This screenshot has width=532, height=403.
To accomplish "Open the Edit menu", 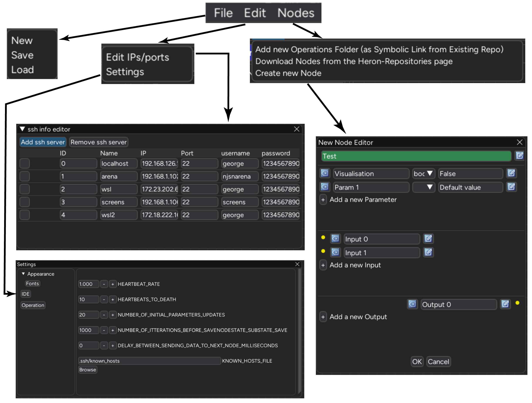I will pyautogui.click(x=255, y=13).
